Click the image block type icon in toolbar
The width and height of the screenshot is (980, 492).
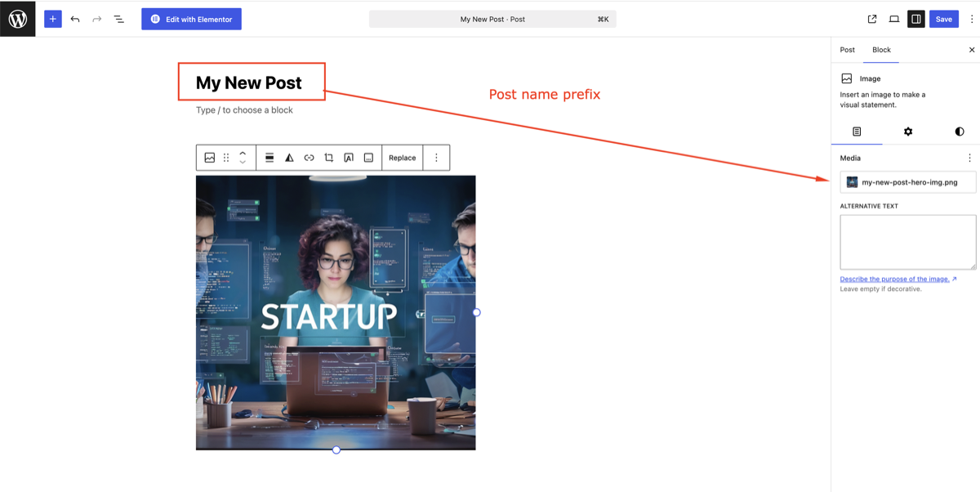[210, 158]
